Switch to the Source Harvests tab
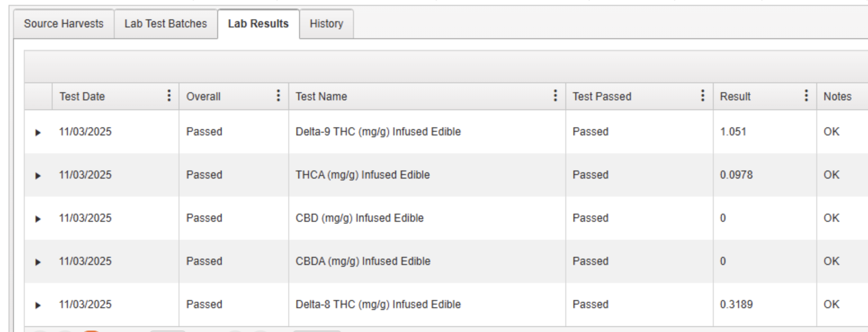The height and width of the screenshot is (332, 868). click(x=63, y=24)
